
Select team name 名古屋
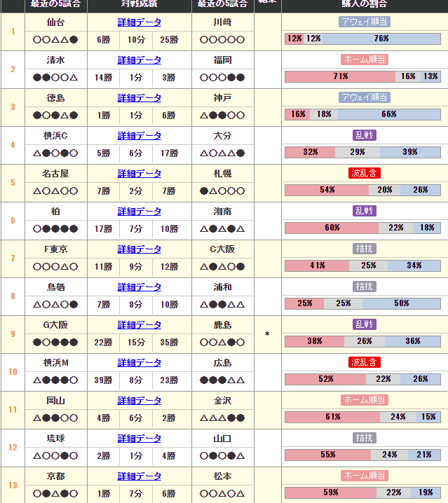(x=55, y=174)
